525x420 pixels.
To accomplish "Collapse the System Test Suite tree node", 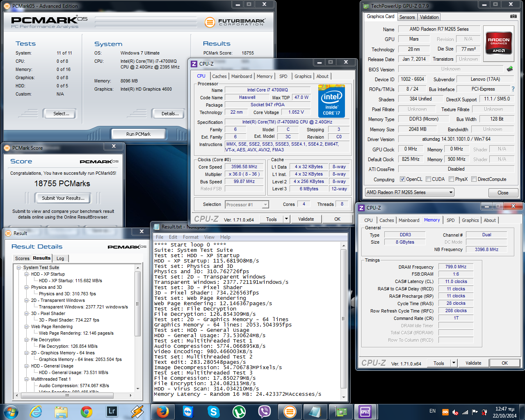I will [19, 267].
